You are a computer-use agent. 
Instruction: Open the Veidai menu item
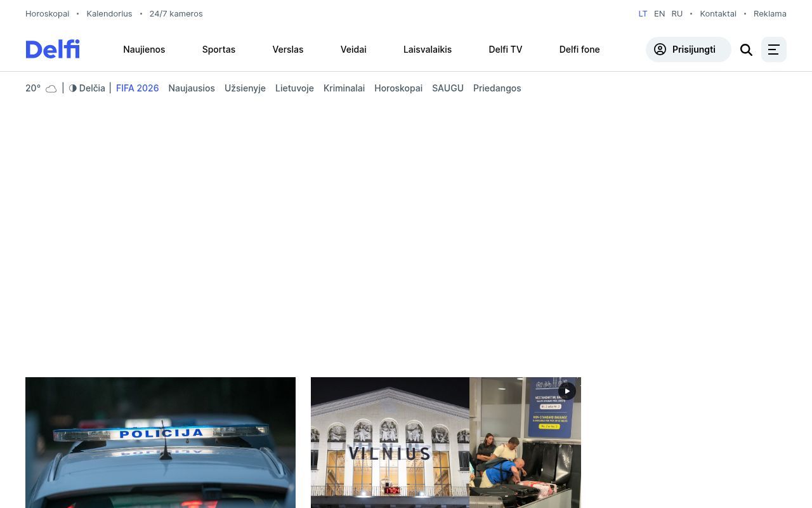(353, 50)
